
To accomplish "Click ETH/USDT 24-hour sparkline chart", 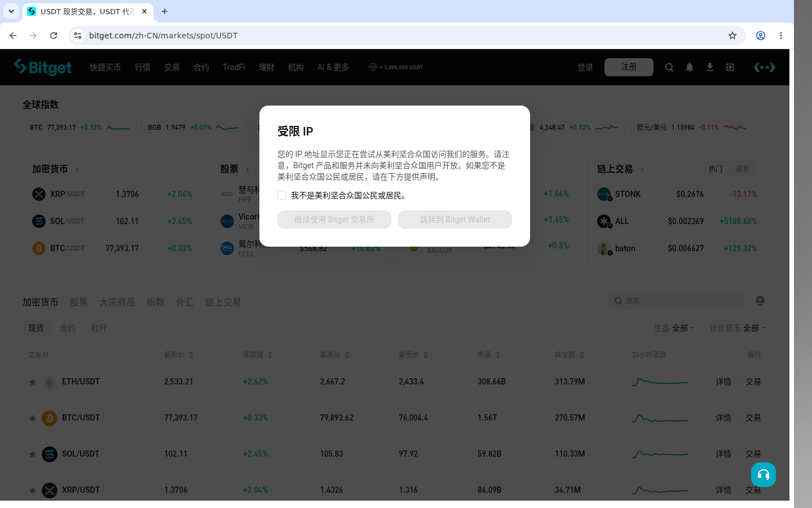I will pos(660,382).
